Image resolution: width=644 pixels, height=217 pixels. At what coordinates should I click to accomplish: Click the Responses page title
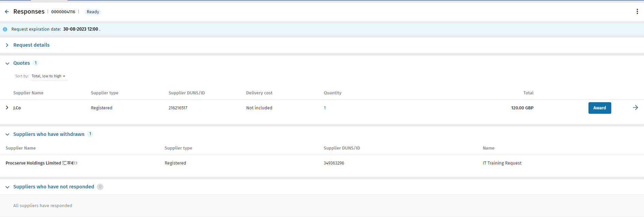[29, 12]
